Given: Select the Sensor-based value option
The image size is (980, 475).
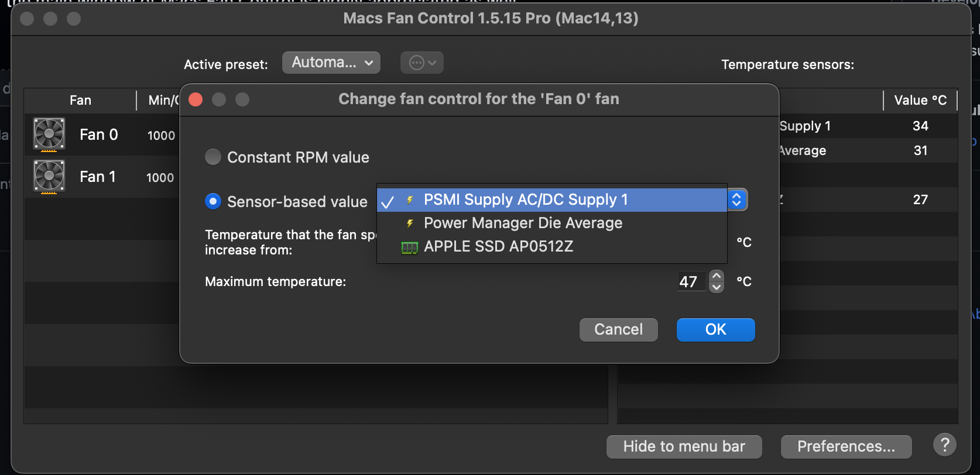Looking at the screenshot, I should (x=213, y=201).
